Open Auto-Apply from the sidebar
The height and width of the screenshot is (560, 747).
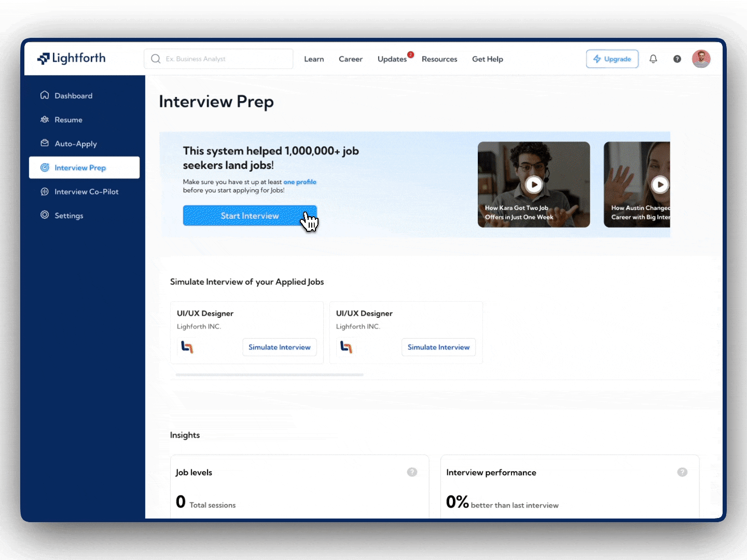click(45, 144)
